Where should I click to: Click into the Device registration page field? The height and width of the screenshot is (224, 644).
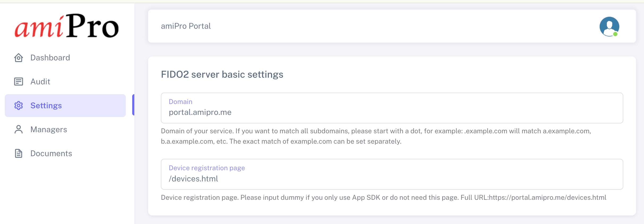click(x=392, y=179)
